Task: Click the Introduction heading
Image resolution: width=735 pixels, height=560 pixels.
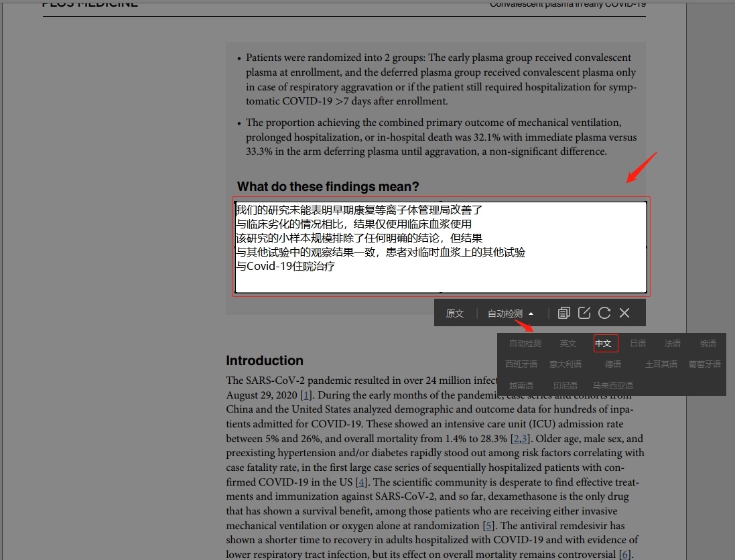Action: (x=265, y=360)
